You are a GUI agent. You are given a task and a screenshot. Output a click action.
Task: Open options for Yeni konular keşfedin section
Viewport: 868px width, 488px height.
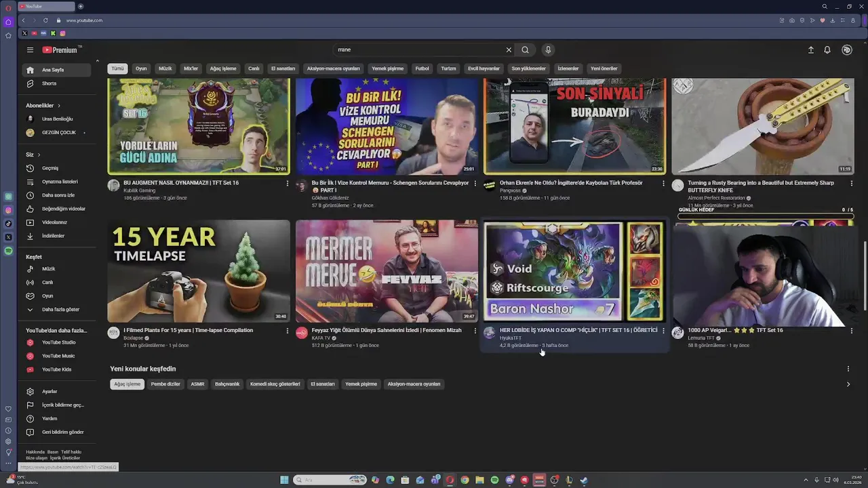click(848, 369)
